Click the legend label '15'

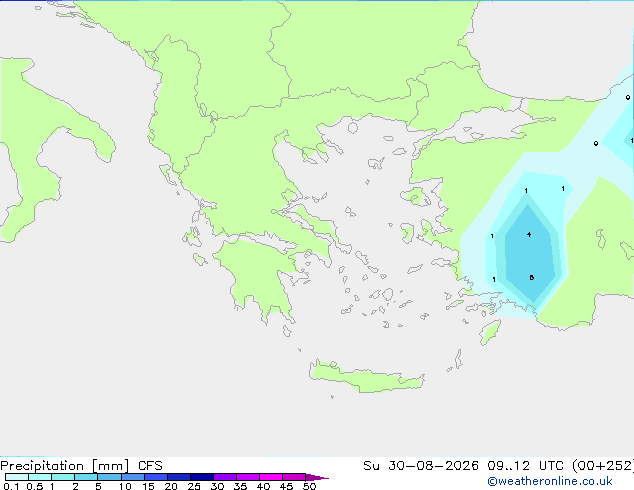(148, 486)
